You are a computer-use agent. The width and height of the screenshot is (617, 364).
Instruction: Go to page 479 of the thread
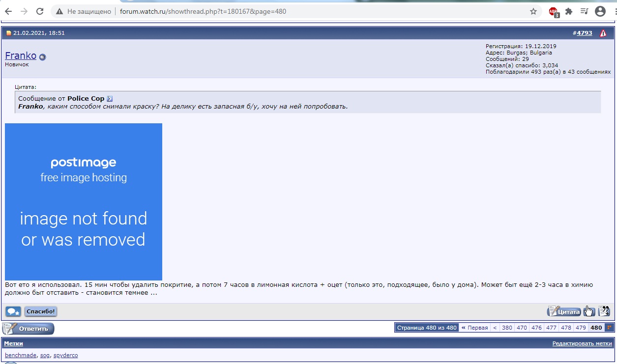click(580, 328)
